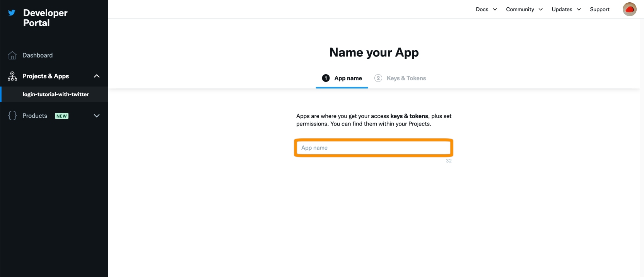Open the user profile avatar
This screenshot has width=644, height=277.
click(x=629, y=9)
